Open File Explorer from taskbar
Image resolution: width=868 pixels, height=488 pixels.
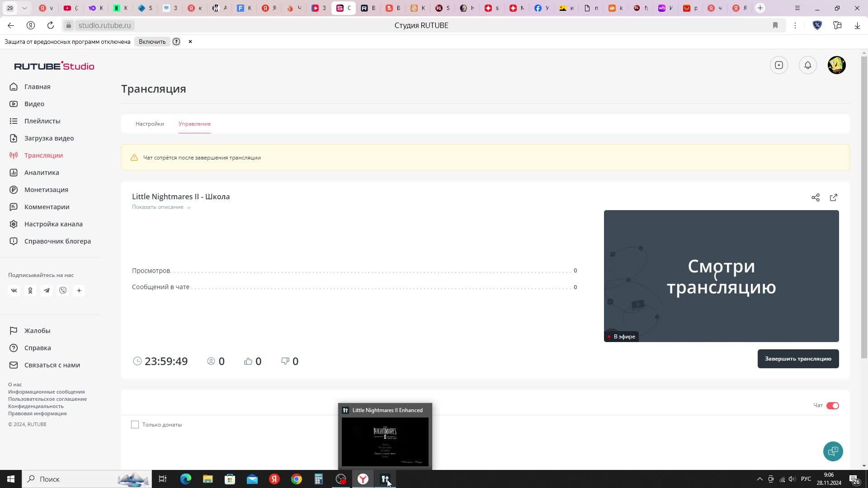208,479
